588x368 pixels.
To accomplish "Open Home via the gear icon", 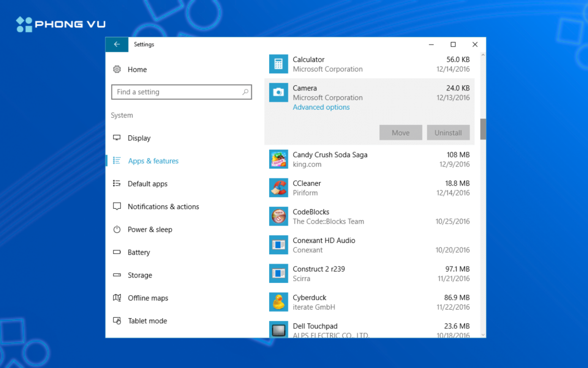I will coord(117,69).
